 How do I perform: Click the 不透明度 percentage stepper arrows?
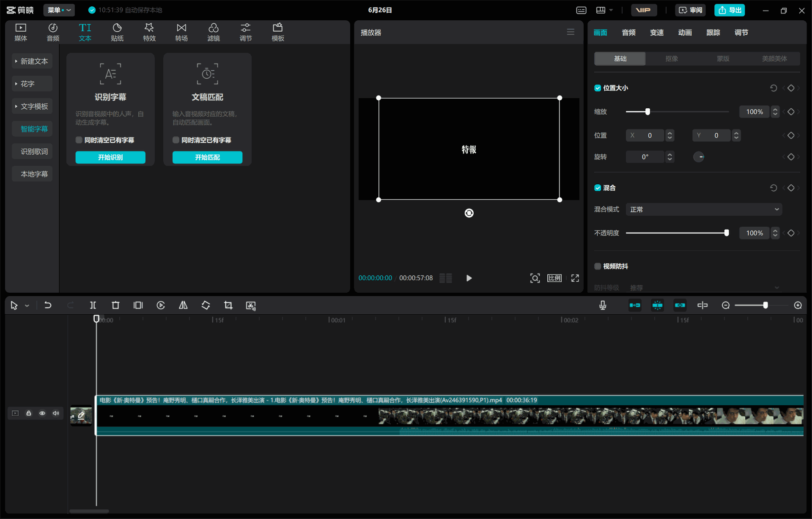pyautogui.click(x=775, y=233)
